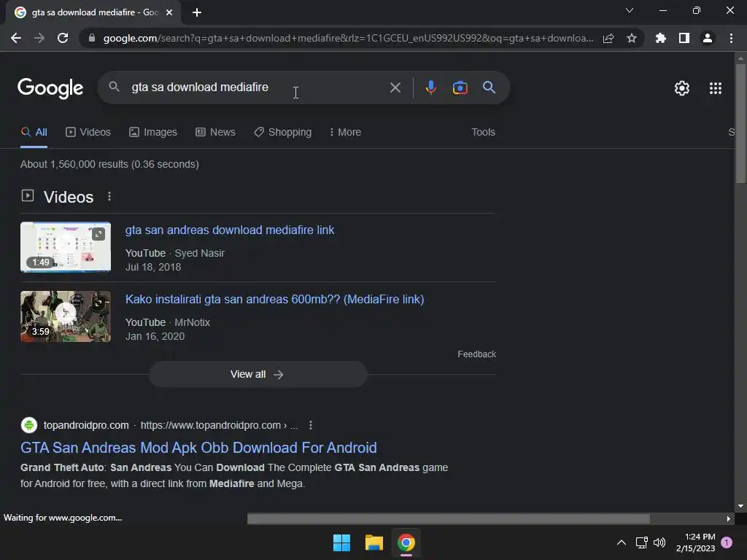Click into the Google search input field
Image resolution: width=747 pixels, height=560 pixels.
pyautogui.click(x=258, y=87)
